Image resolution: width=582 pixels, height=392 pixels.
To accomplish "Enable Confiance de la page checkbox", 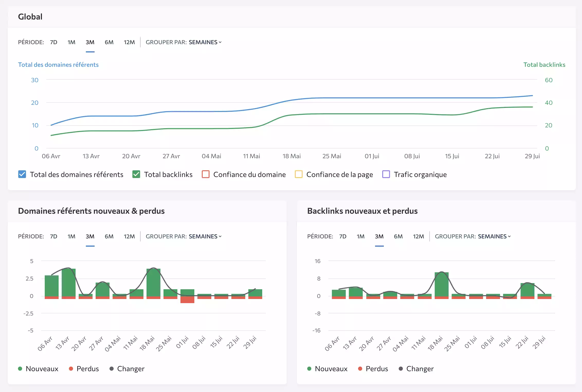I will pyautogui.click(x=298, y=174).
